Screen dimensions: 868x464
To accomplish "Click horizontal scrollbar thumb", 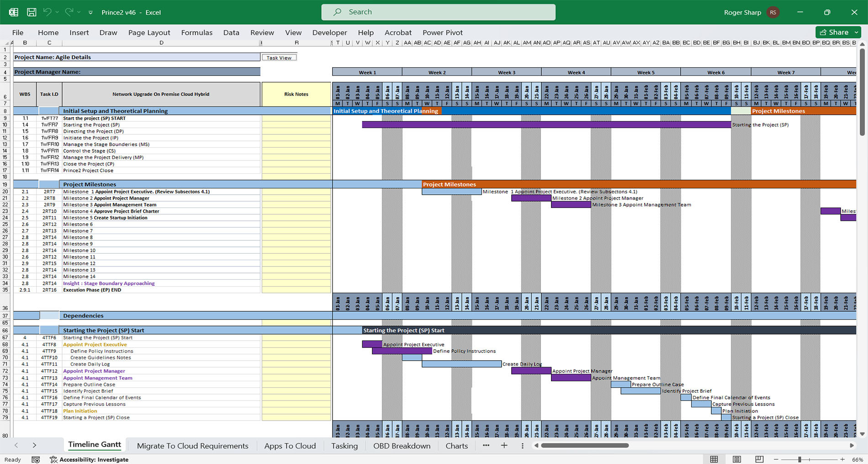I will click(585, 445).
